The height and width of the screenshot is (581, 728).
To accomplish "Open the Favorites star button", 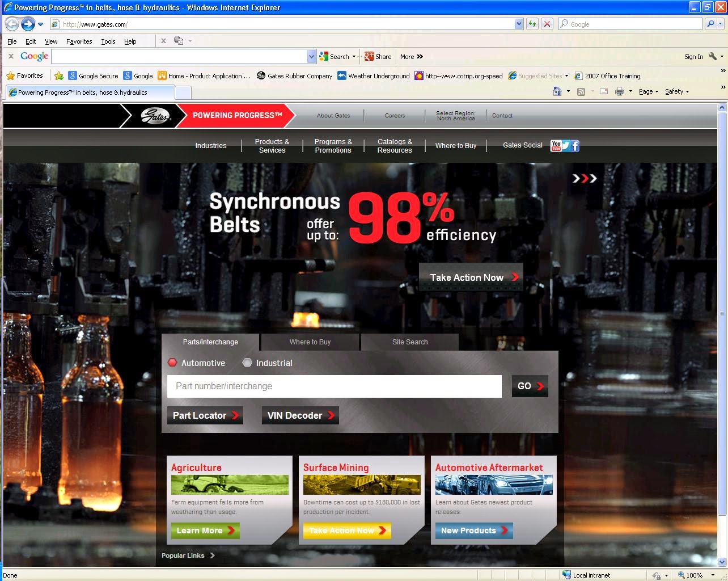I will [24, 75].
